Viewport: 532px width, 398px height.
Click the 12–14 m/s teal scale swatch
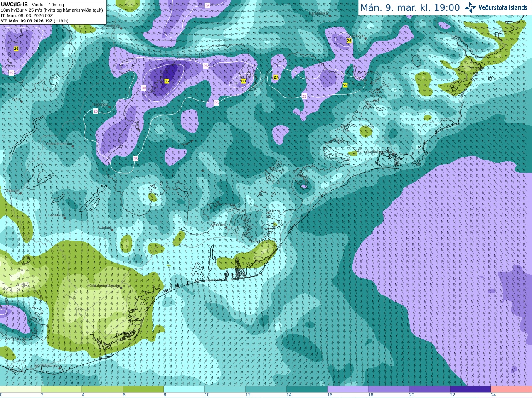tap(266, 389)
